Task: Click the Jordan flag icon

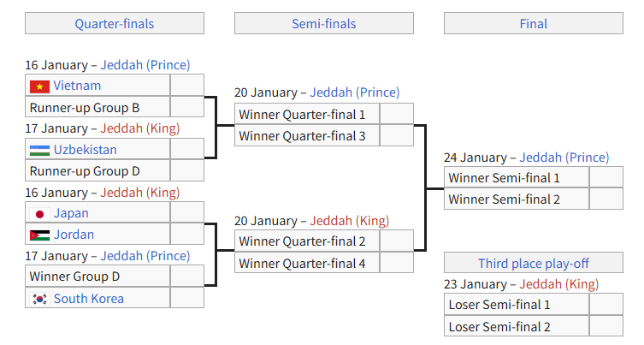Action: [x=38, y=235]
